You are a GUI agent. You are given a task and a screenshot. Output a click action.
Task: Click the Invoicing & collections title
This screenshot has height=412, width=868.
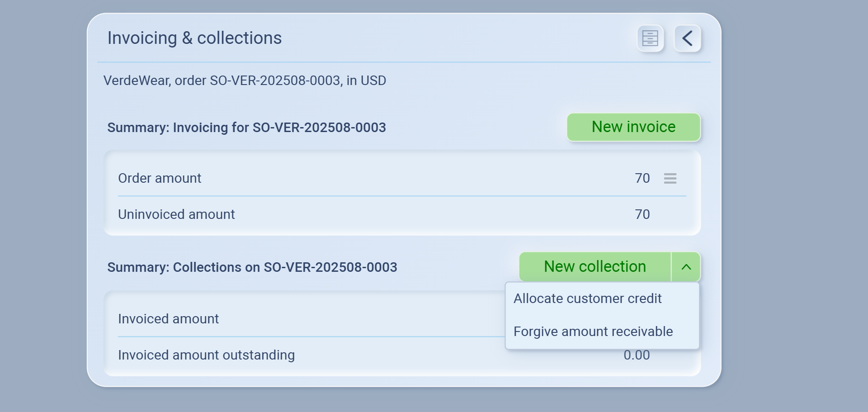[194, 38]
